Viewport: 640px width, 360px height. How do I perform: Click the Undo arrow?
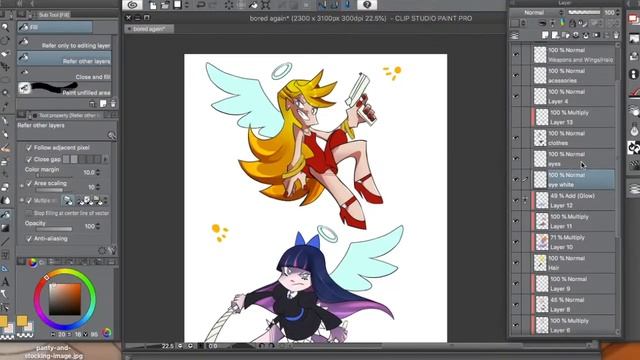200,5
